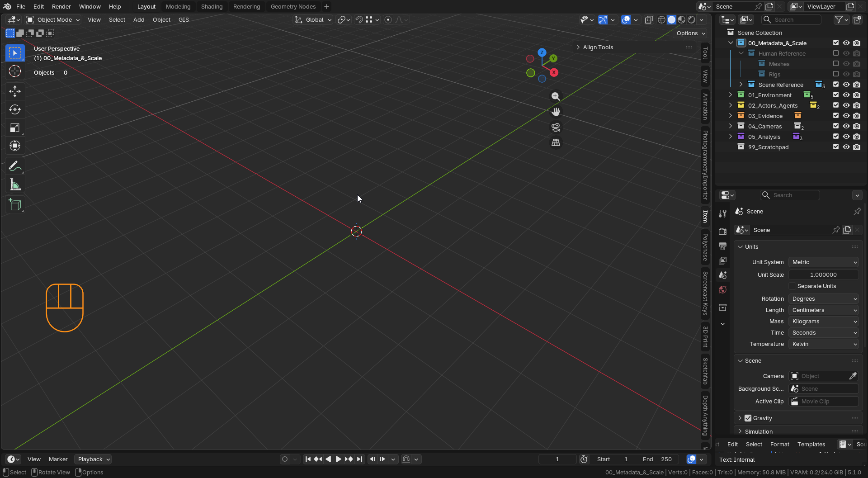
Task: Expand the 01_Environment collection
Action: pyautogui.click(x=731, y=95)
